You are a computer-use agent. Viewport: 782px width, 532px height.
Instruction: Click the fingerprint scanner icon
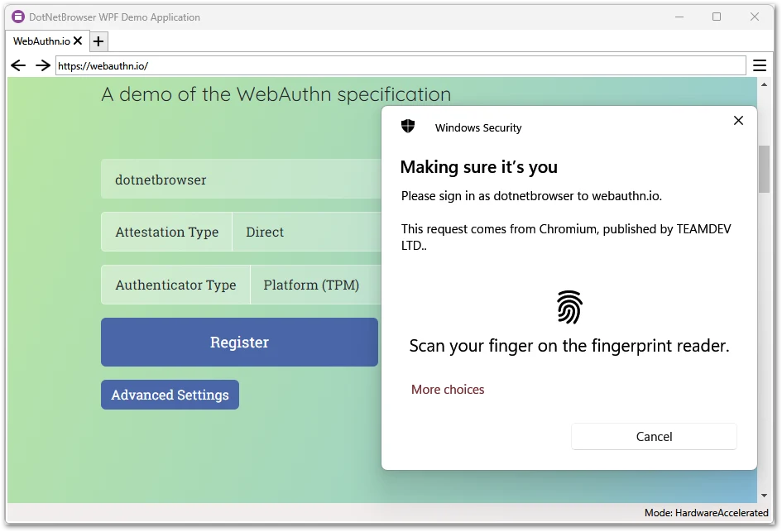click(569, 306)
